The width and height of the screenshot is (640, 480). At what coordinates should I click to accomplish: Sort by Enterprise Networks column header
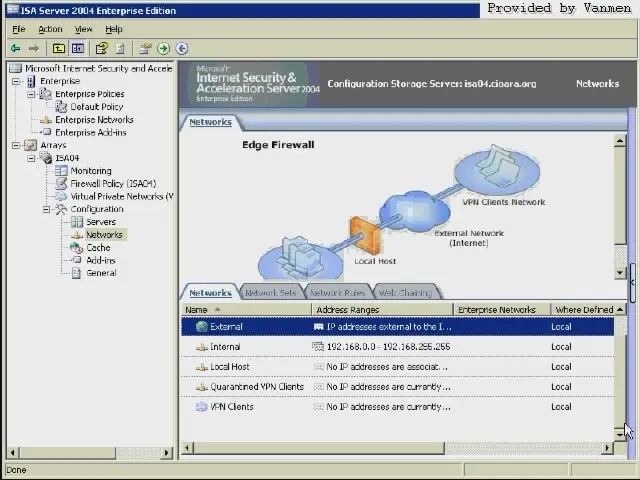click(x=502, y=310)
